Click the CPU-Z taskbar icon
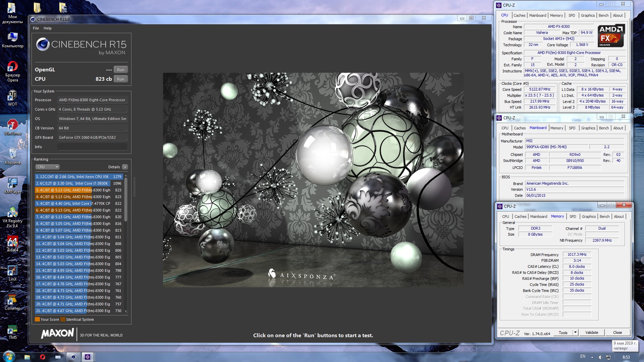 tap(88, 357)
